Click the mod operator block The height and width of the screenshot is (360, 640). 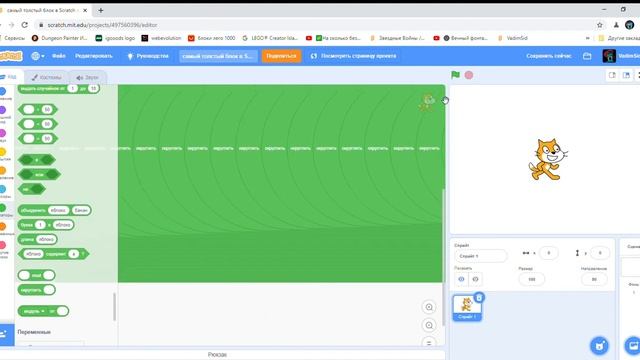tap(37, 275)
